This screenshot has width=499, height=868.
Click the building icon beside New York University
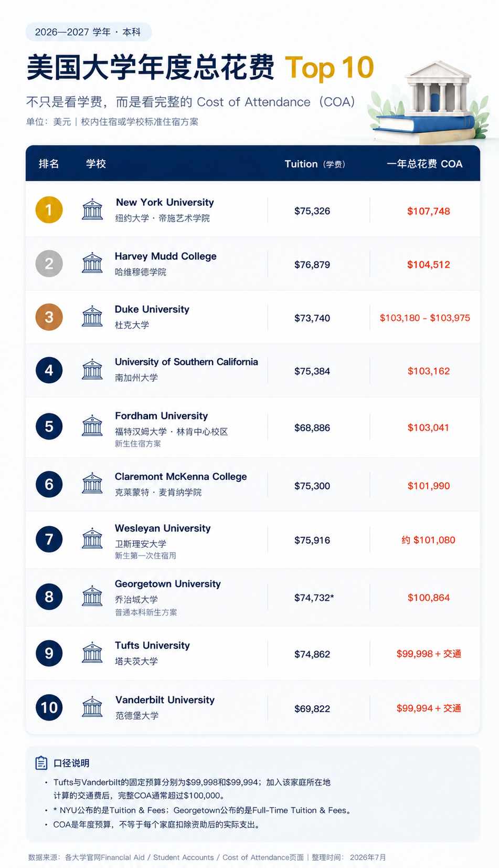coord(92,210)
